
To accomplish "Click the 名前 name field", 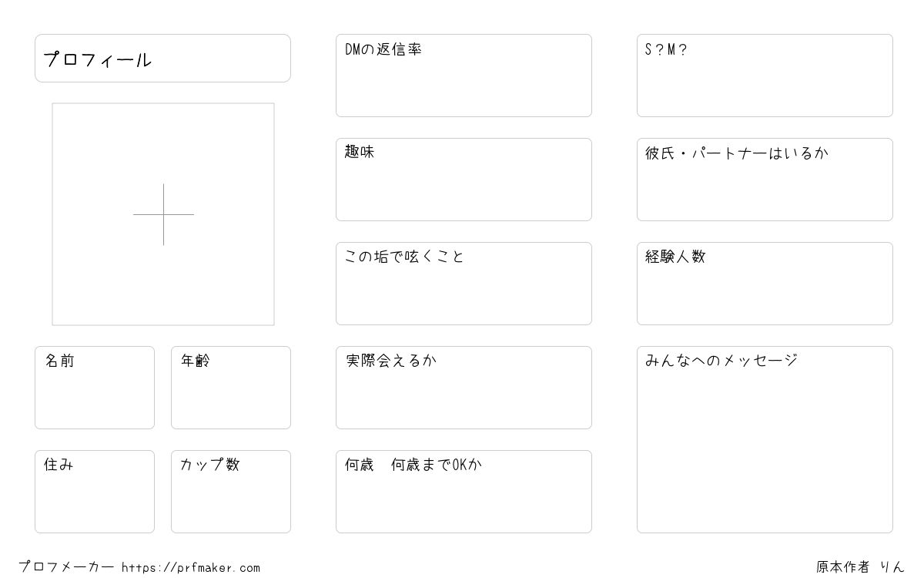I will (95, 388).
